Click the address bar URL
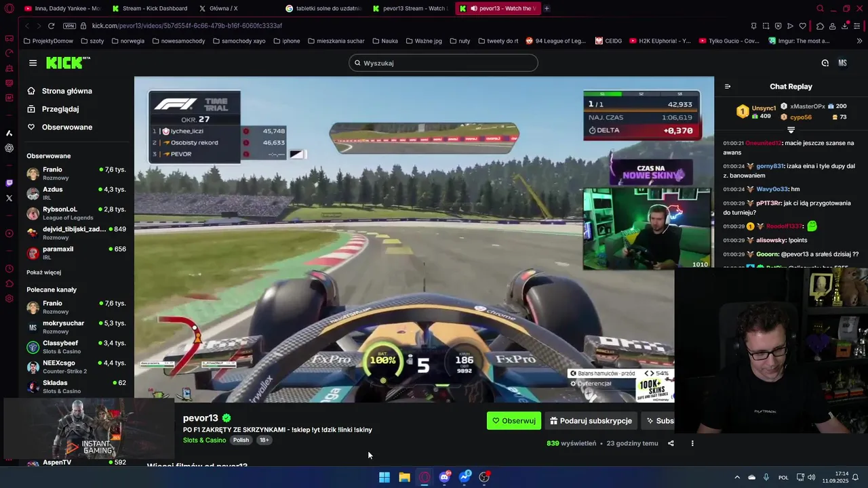Image resolution: width=868 pixels, height=488 pixels. pos(187,26)
